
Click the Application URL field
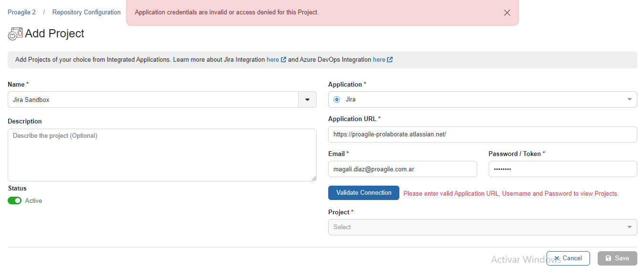[x=483, y=134]
